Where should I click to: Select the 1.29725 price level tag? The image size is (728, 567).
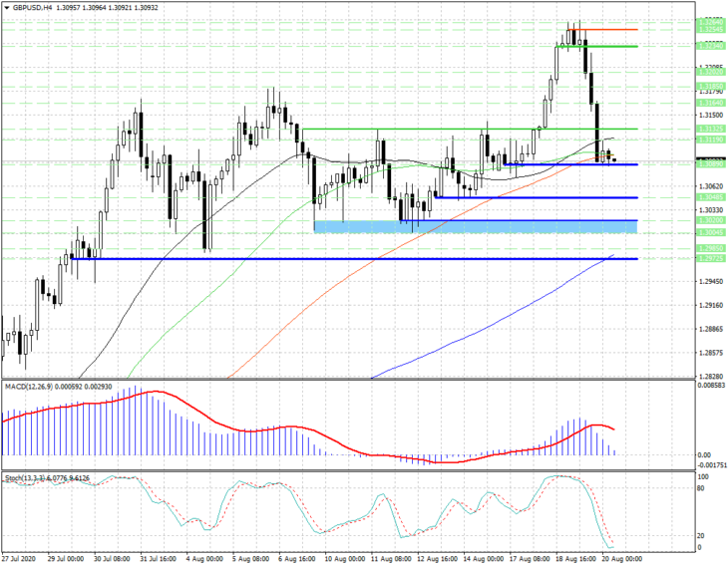711,258
